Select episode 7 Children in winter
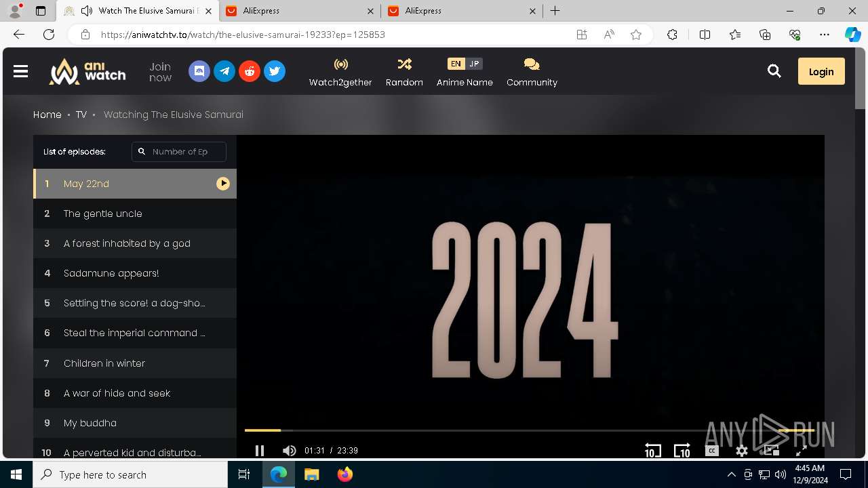The image size is (868, 488). (x=135, y=363)
